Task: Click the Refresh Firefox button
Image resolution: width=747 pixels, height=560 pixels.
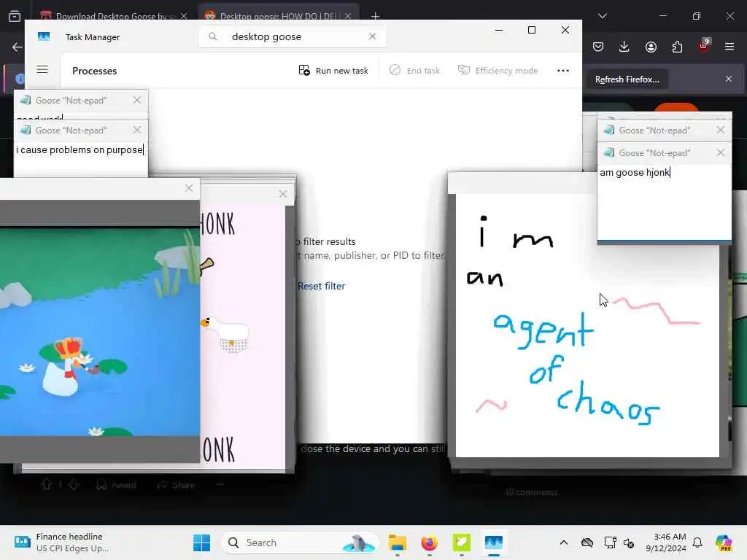Action: tap(627, 79)
